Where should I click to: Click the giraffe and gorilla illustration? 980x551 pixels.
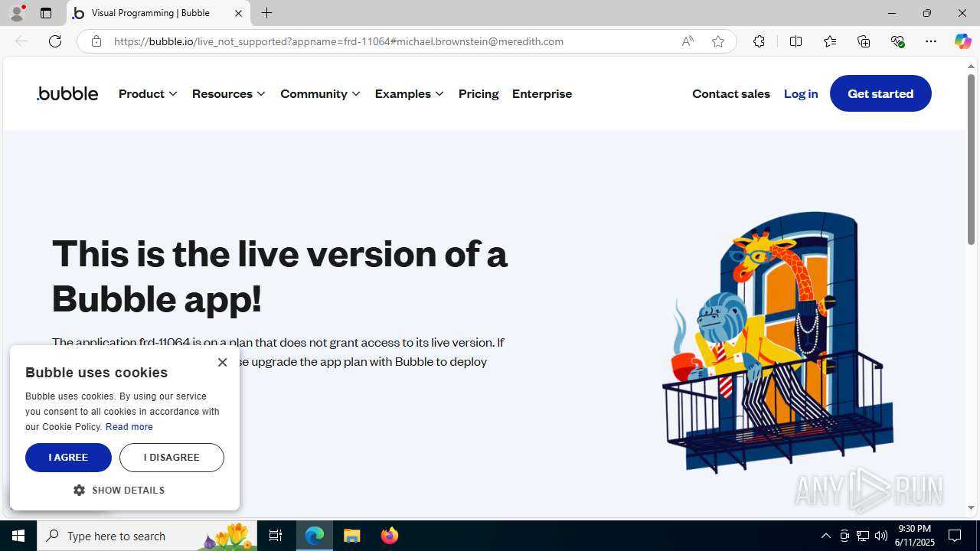coord(778,342)
